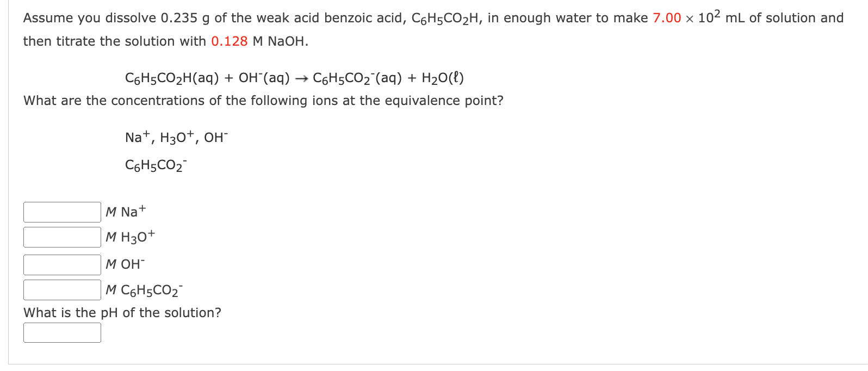Click the input field for M OH-
The height and width of the screenshot is (371, 868).
(x=61, y=264)
